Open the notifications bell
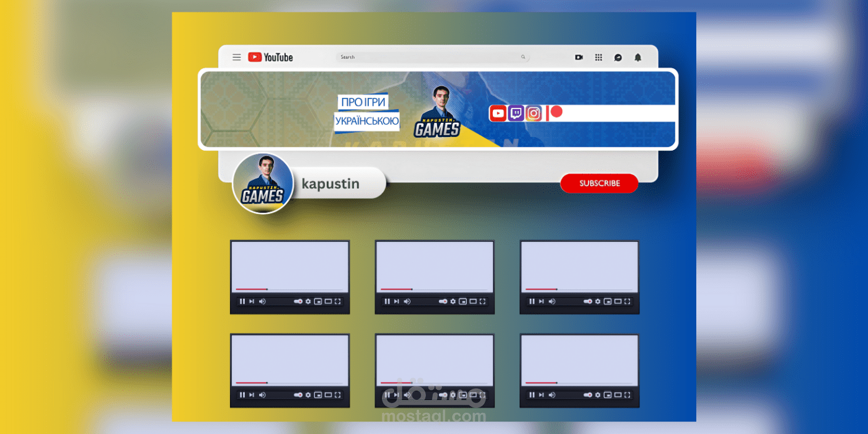The image size is (868, 434). coord(637,57)
